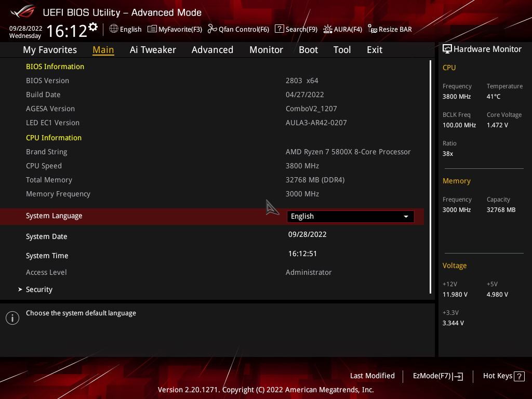Click the CPU Information heading
The width and height of the screenshot is (532, 399).
[54, 138]
